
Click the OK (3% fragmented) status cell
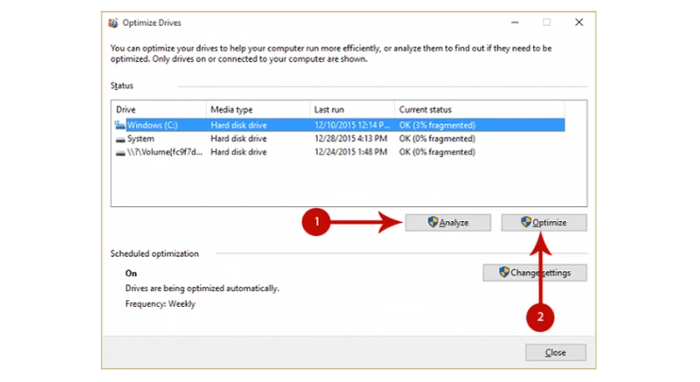[x=437, y=125]
